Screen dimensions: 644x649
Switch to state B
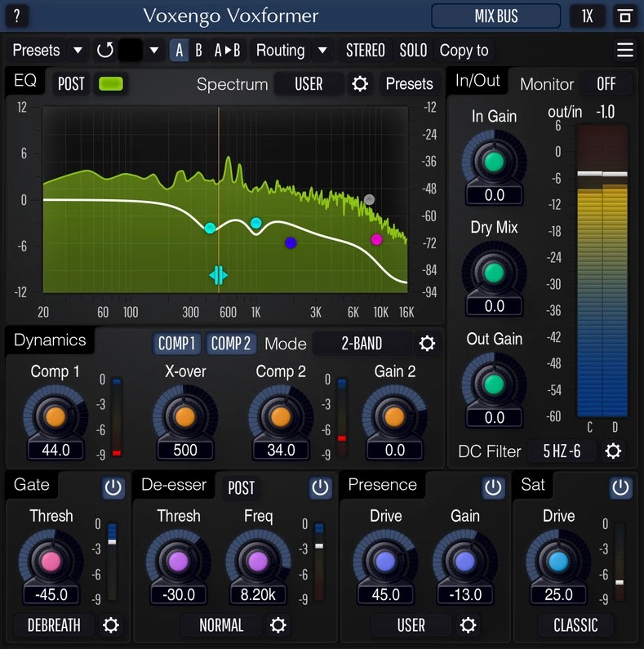tap(198, 51)
